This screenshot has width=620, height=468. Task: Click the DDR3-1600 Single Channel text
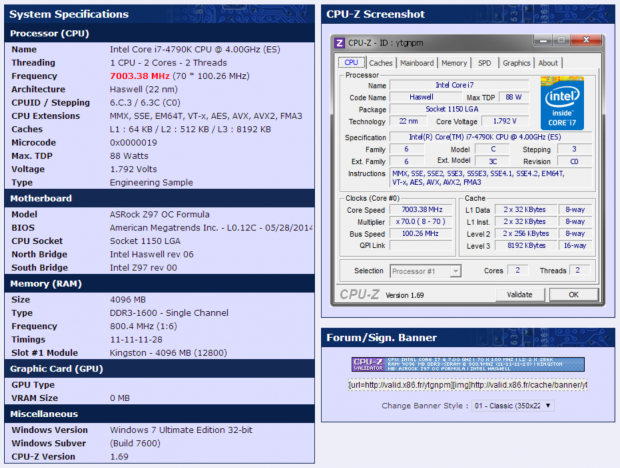169,313
